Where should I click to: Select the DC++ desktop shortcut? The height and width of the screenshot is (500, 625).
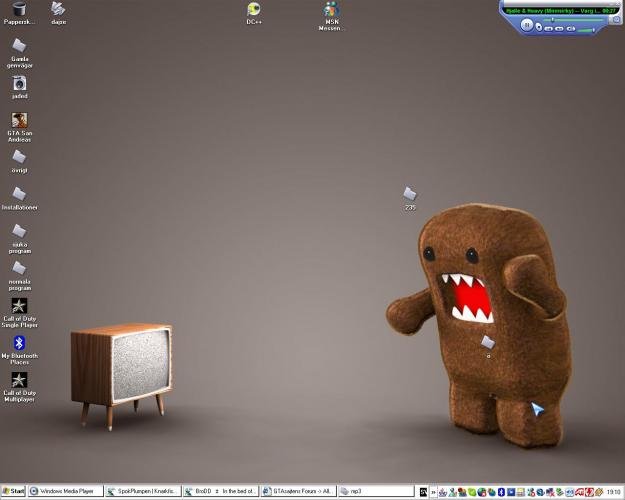254,10
